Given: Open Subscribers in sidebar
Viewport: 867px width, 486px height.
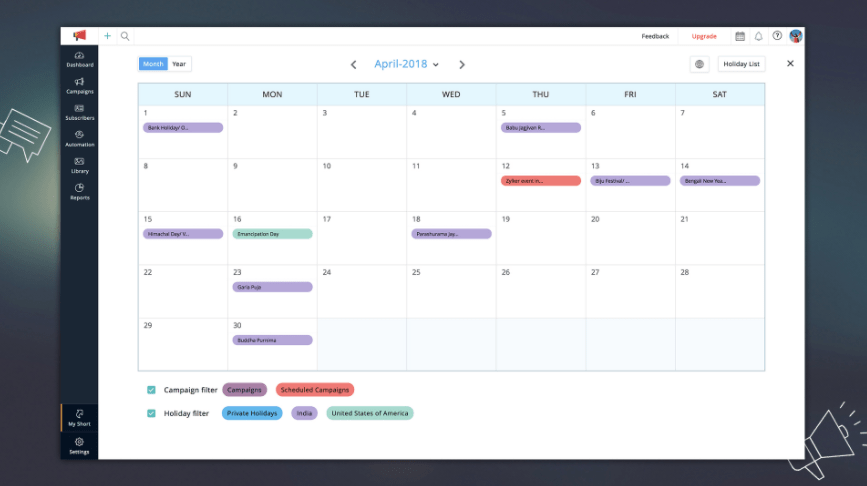Looking at the screenshot, I should click(80, 112).
